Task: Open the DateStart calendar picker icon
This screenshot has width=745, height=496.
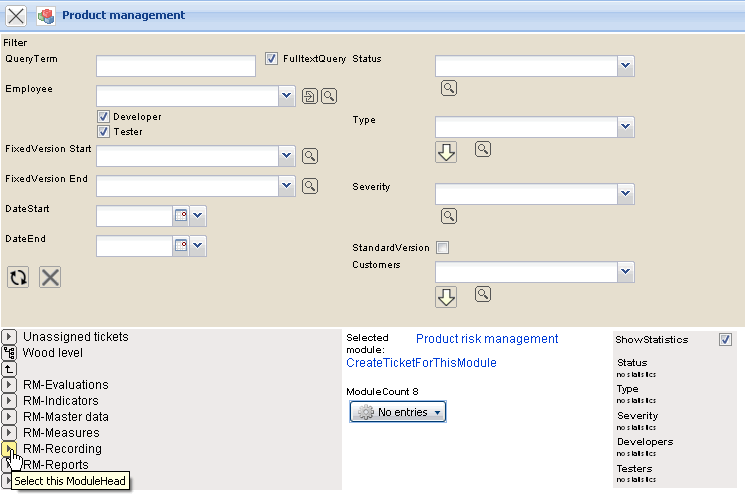Action: point(181,216)
